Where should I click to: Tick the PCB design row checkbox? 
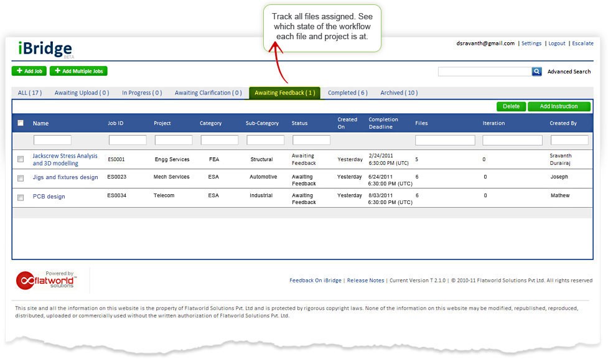(x=21, y=197)
